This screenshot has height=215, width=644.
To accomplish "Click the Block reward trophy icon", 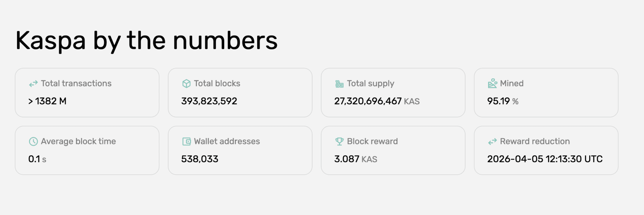I will [x=339, y=142].
